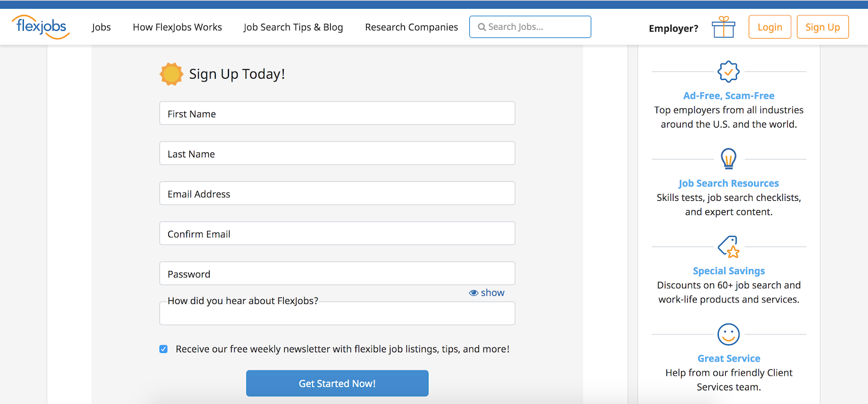Click the Special Savings tag icon

(x=729, y=247)
